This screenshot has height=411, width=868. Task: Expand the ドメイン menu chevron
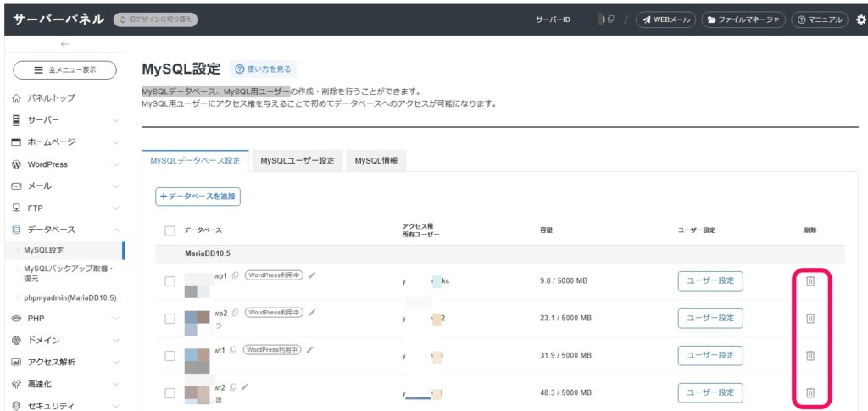pyautogui.click(x=115, y=340)
